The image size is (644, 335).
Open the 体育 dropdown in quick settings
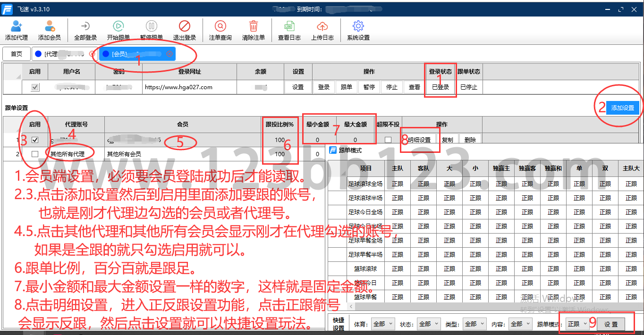[382, 324]
